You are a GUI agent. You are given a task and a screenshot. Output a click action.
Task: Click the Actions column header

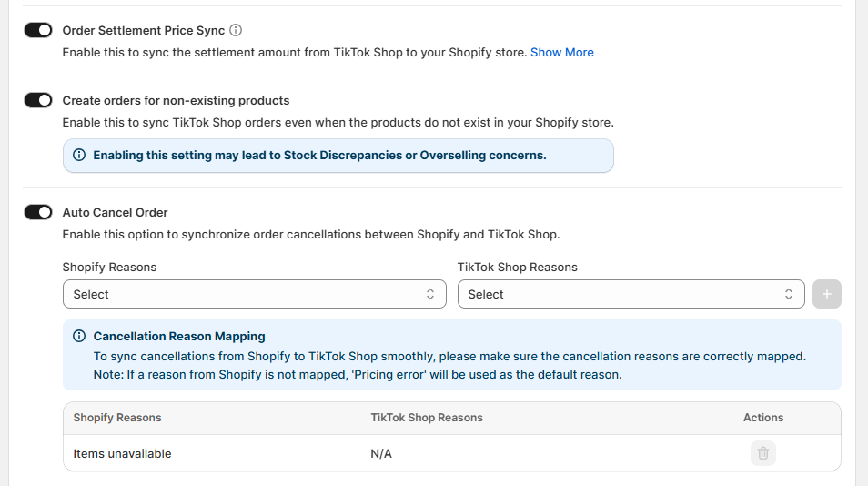(762, 418)
